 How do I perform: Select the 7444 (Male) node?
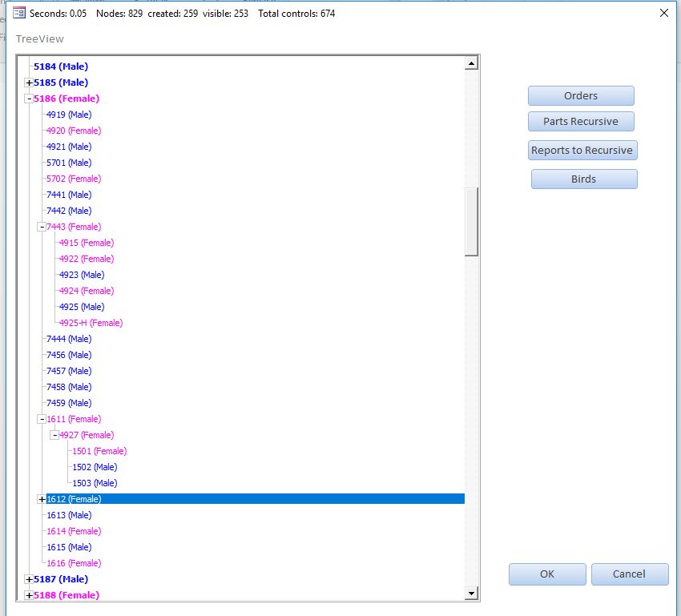69,339
